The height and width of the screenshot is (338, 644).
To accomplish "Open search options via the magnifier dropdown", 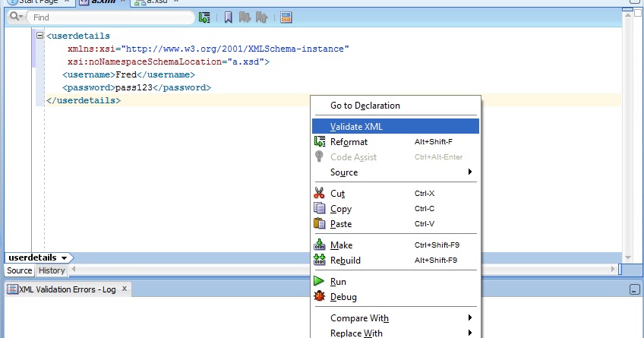I will point(16,17).
